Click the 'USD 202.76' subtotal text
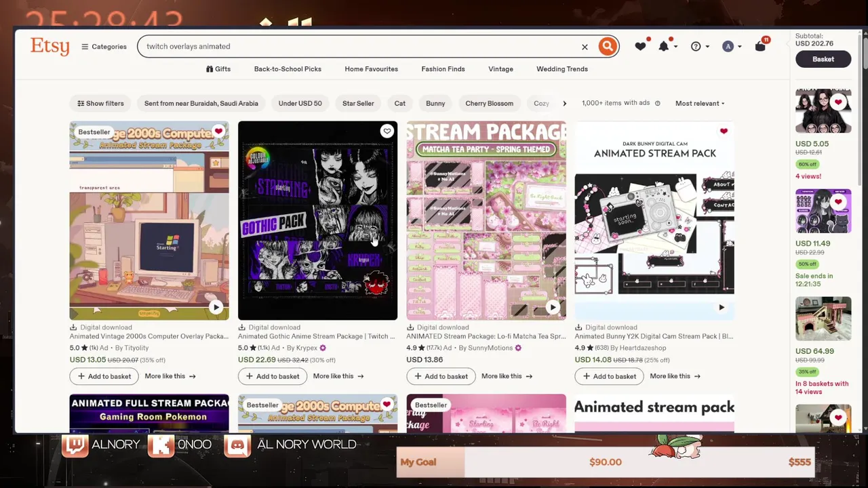The width and height of the screenshot is (868, 488). tap(814, 44)
